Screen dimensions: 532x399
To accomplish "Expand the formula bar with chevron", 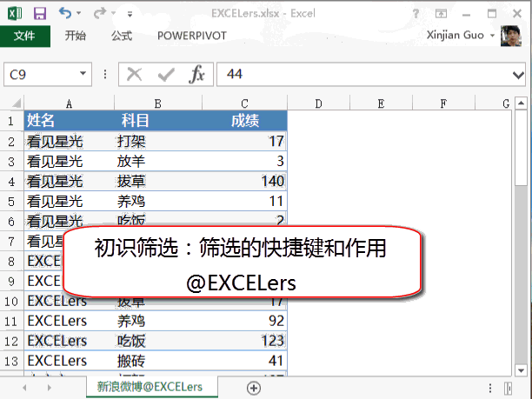I will (x=519, y=75).
